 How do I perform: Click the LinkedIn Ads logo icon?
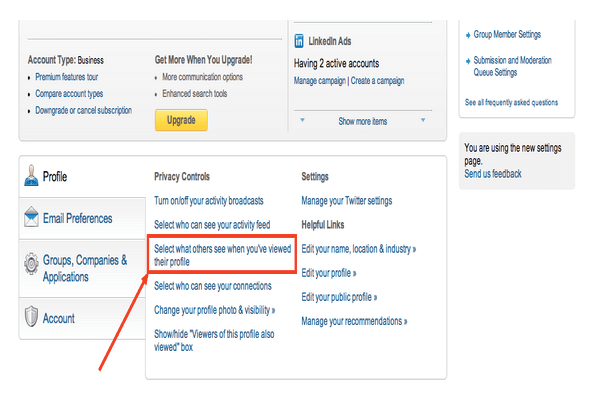(299, 41)
